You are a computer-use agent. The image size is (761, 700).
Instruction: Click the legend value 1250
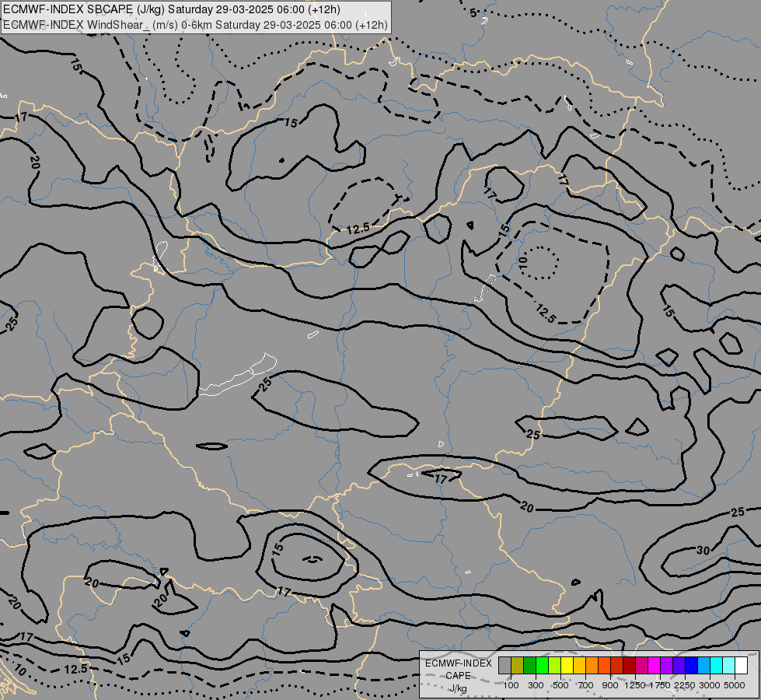[x=635, y=685]
